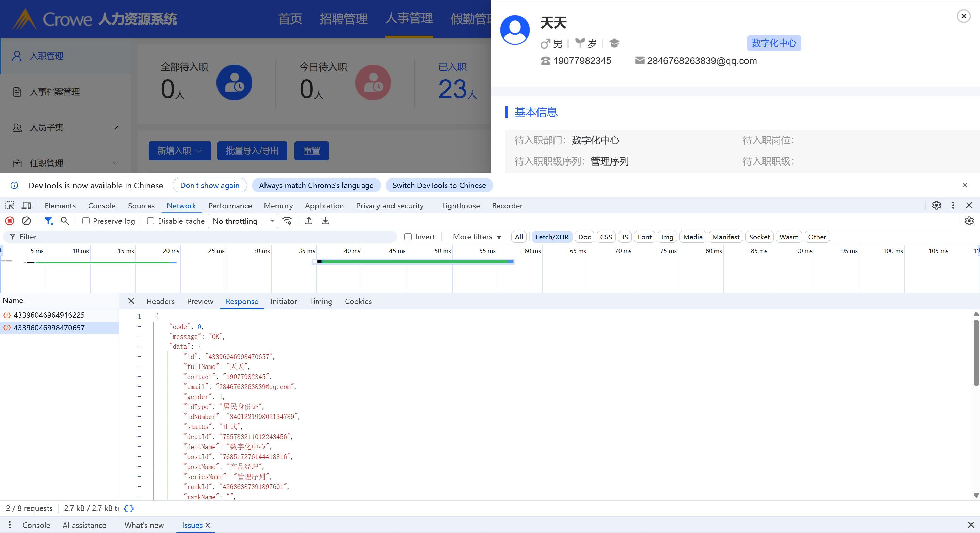Toggle the Invert filter checkbox
The width and height of the screenshot is (980, 533).
(x=408, y=237)
